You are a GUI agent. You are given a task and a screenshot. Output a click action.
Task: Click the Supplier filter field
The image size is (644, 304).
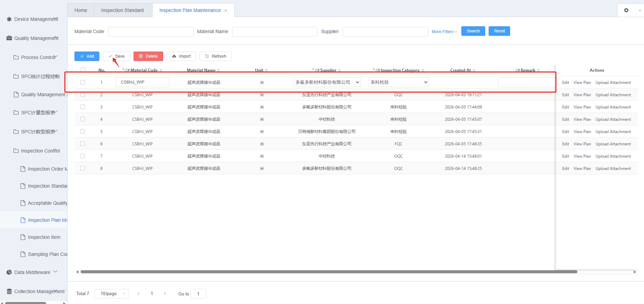(386, 31)
